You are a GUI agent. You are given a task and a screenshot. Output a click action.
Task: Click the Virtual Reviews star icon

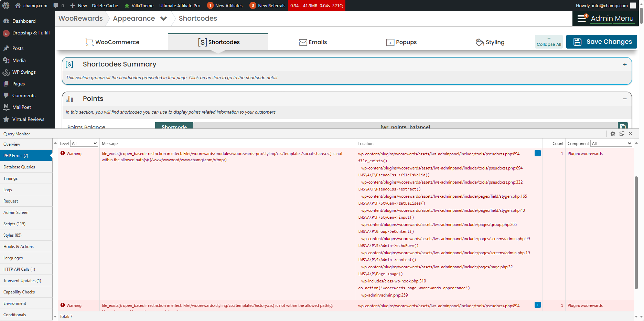[x=6, y=119]
